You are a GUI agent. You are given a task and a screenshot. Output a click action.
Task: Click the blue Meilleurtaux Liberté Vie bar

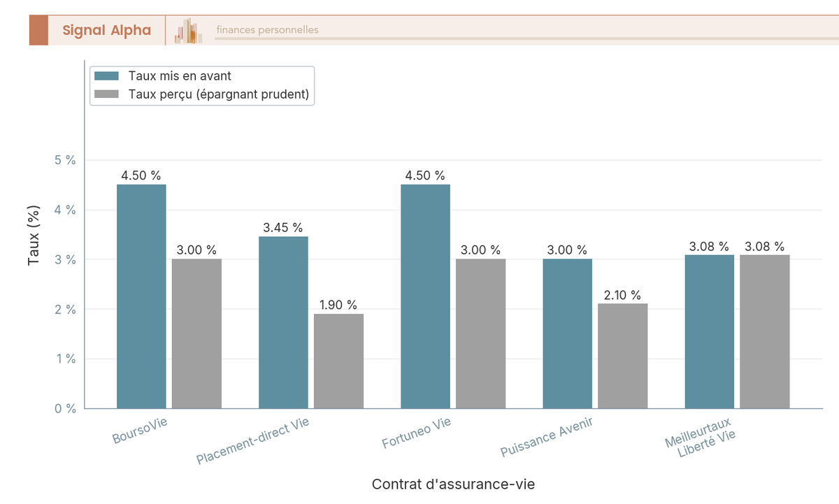click(x=709, y=331)
